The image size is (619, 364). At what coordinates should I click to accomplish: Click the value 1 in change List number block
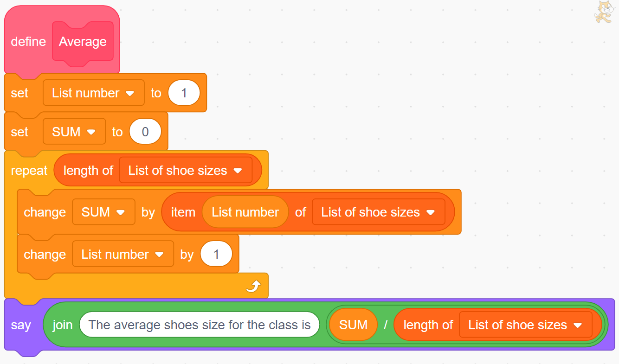pyautogui.click(x=216, y=255)
